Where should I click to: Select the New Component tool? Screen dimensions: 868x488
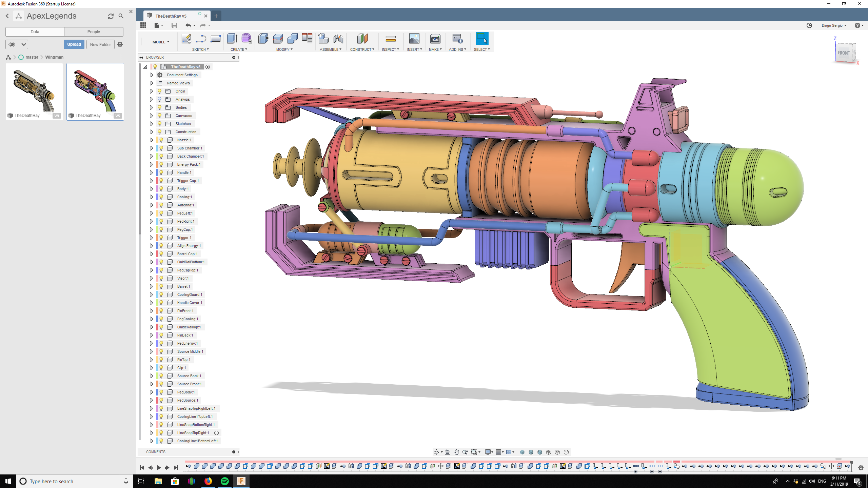point(323,39)
